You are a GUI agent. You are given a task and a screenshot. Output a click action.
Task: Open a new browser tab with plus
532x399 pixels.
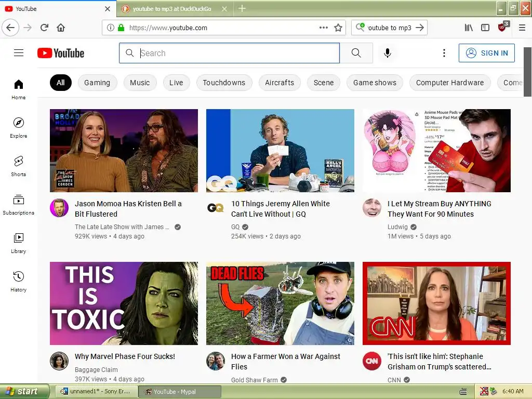pyautogui.click(x=242, y=8)
